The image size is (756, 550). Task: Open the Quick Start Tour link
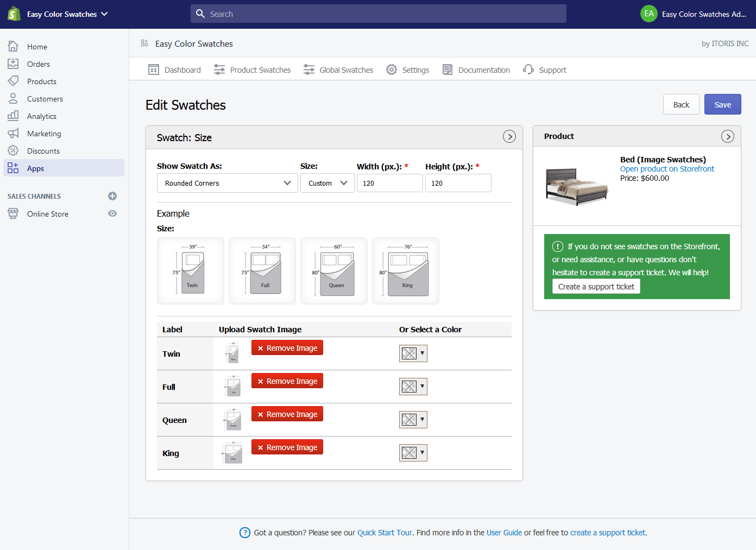385,533
